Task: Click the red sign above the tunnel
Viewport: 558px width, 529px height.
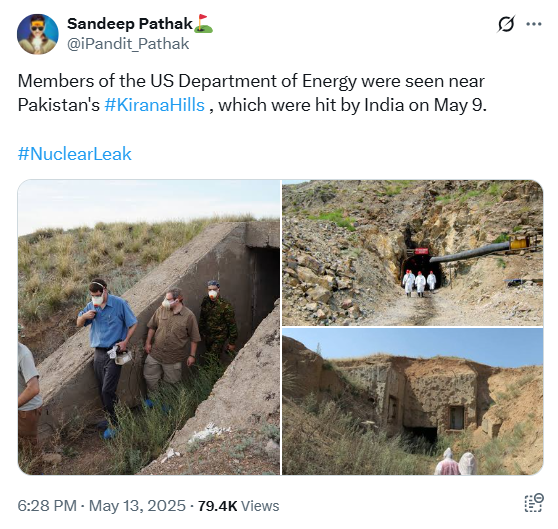Action: (421, 251)
